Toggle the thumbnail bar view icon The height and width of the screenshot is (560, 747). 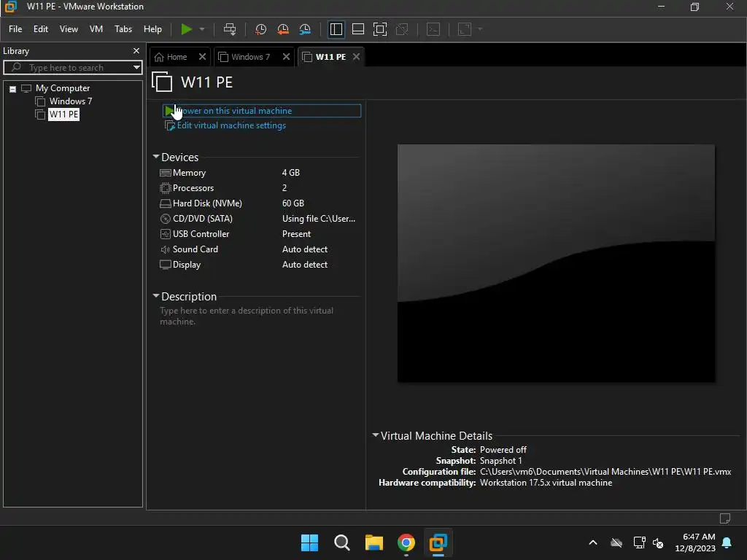(357, 29)
